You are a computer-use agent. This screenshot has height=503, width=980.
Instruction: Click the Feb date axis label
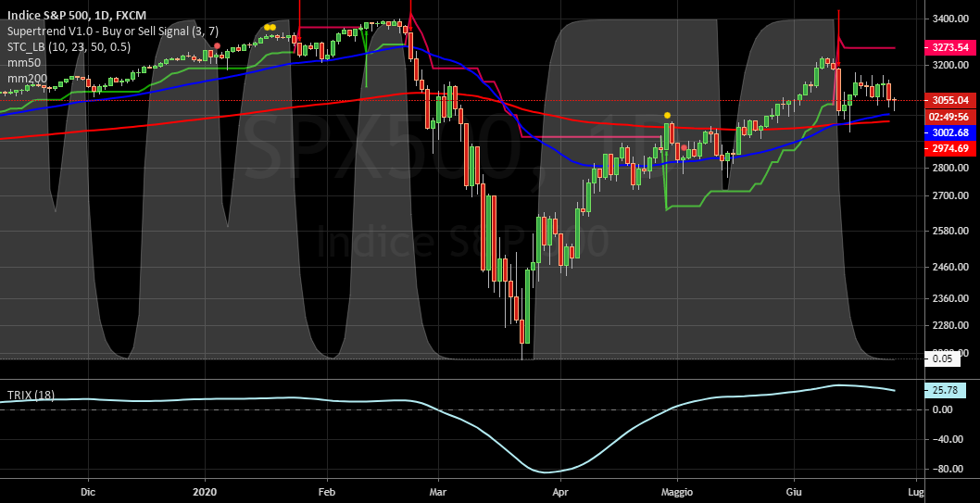(x=326, y=492)
